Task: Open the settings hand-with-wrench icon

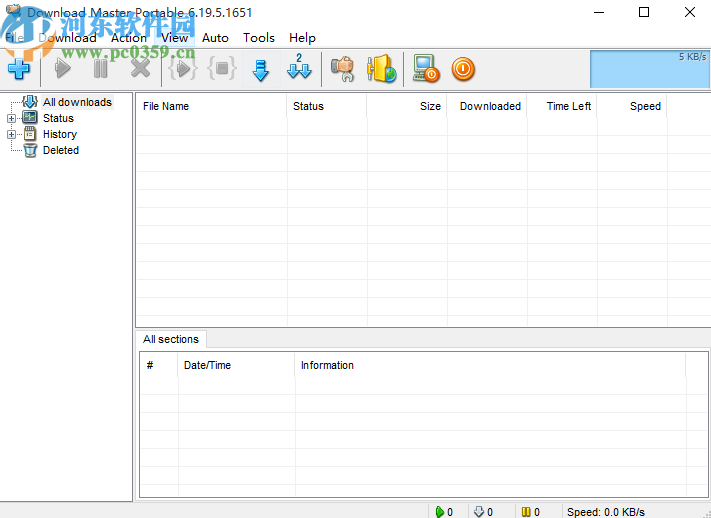Action: point(342,69)
